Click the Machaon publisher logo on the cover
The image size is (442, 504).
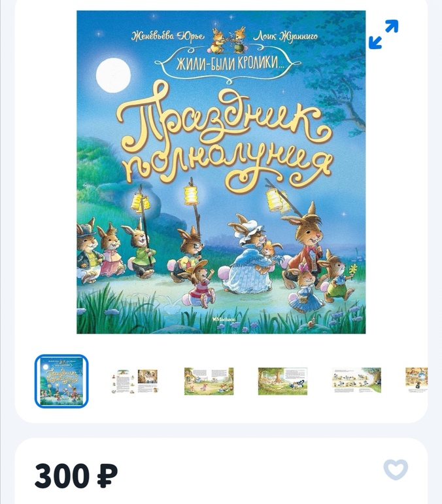pyautogui.click(x=225, y=319)
